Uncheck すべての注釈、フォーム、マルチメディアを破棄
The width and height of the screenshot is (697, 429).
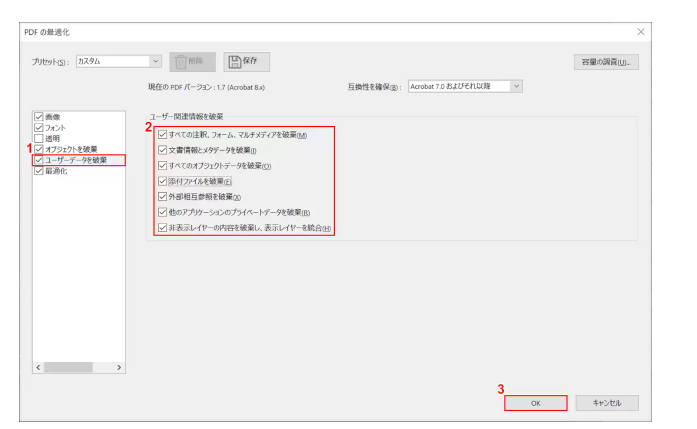[x=163, y=134]
